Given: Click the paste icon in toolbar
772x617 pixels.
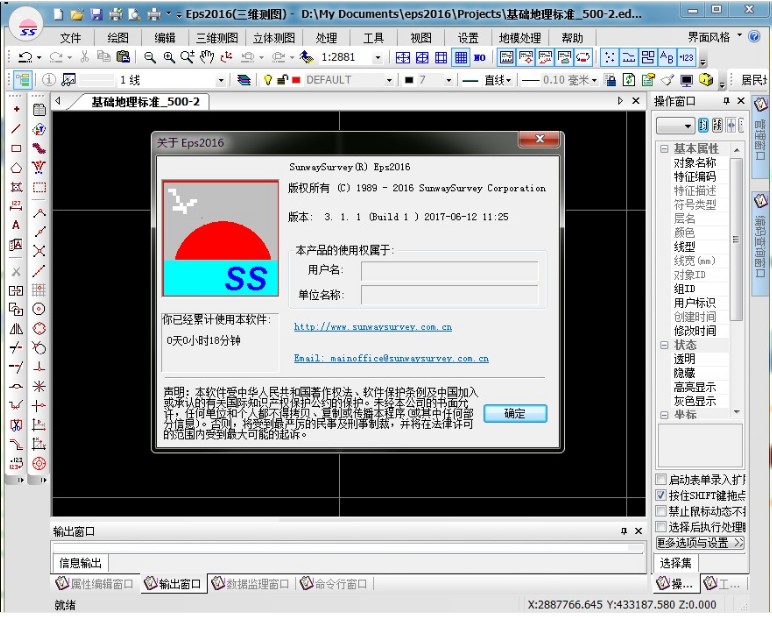Looking at the screenshot, I should [x=122, y=57].
